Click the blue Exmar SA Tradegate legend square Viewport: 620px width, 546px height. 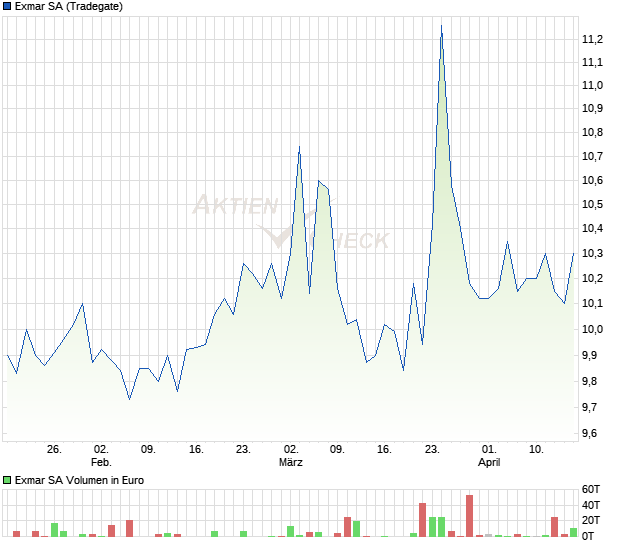pyautogui.click(x=7, y=6)
